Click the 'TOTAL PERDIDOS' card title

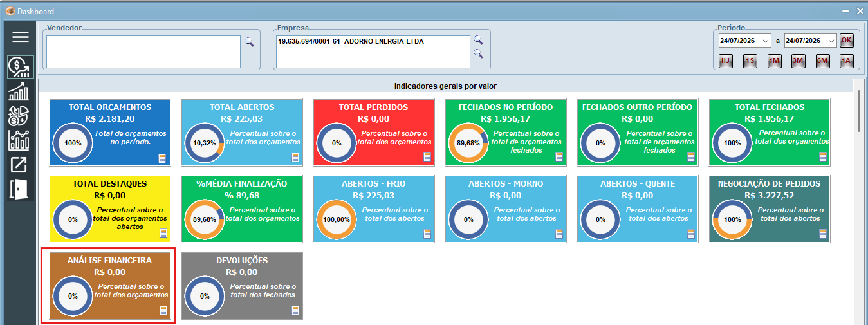(x=374, y=107)
